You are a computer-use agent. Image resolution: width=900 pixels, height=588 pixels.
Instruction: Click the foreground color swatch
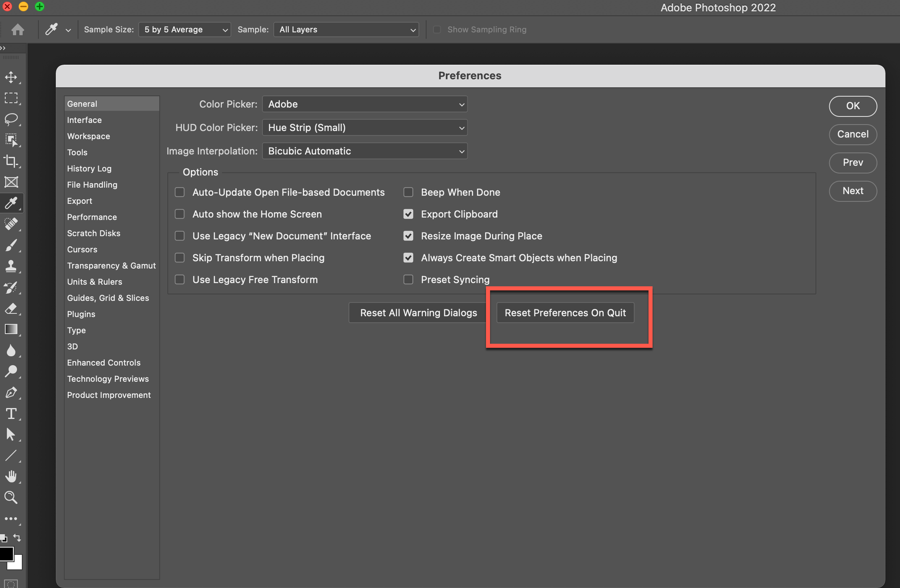tap(7, 553)
